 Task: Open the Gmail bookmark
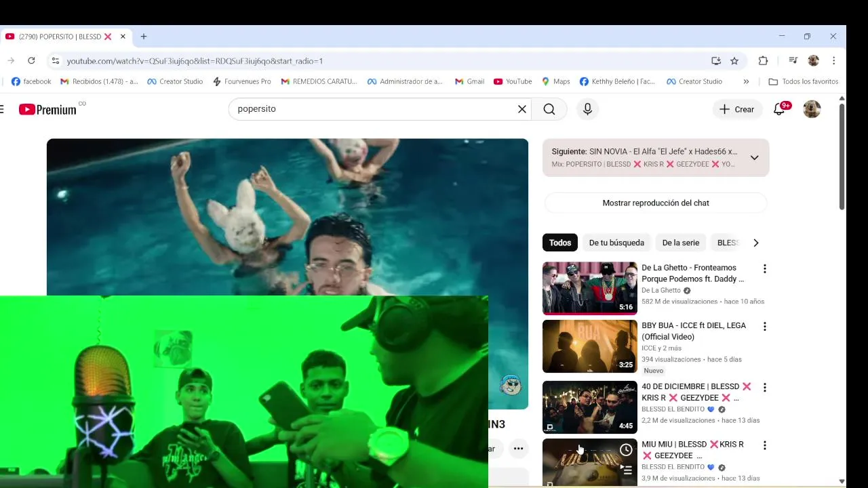[469, 81]
